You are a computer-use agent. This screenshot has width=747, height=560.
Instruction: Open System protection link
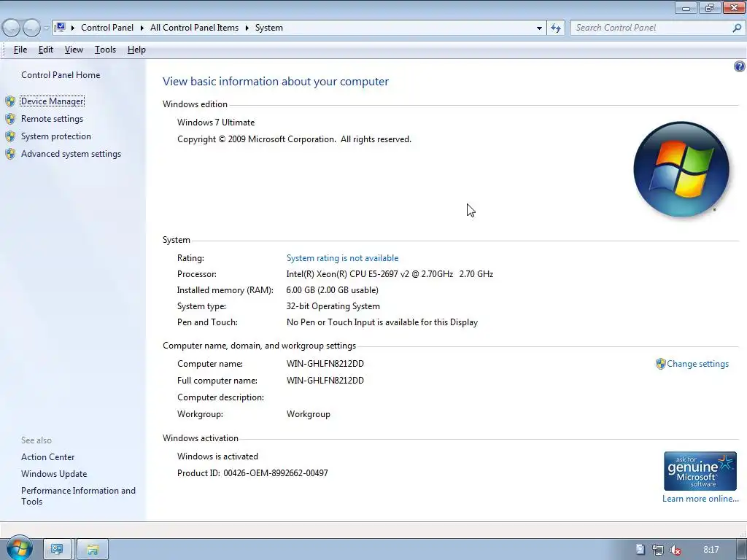55,136
